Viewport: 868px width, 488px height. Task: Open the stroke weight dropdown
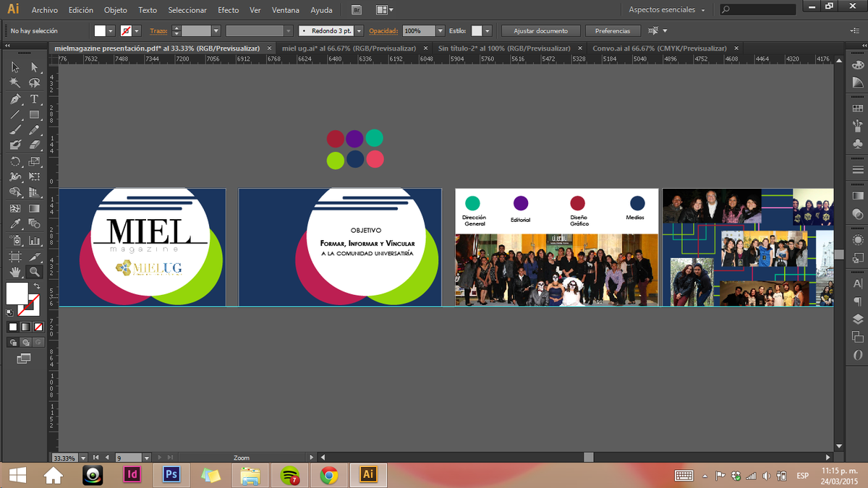(x=216, y=31)
